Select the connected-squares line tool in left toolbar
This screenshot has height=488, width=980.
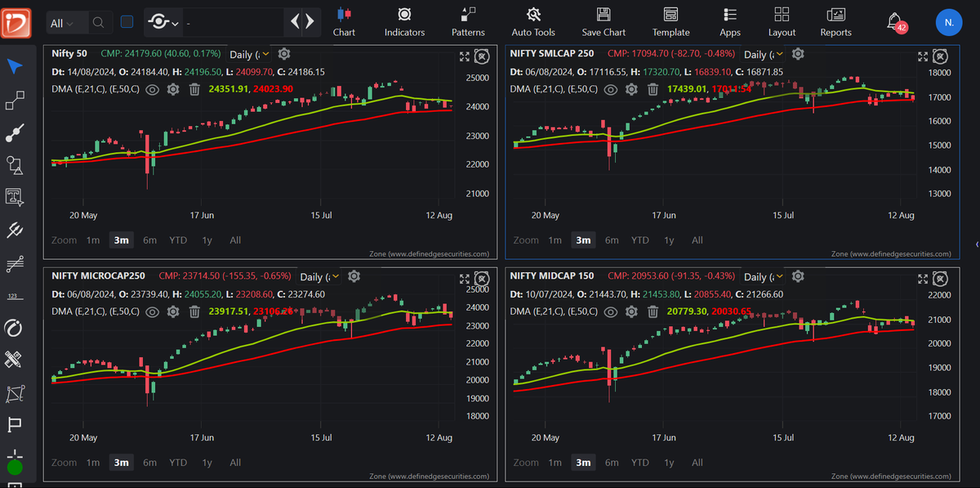[14, 101]
